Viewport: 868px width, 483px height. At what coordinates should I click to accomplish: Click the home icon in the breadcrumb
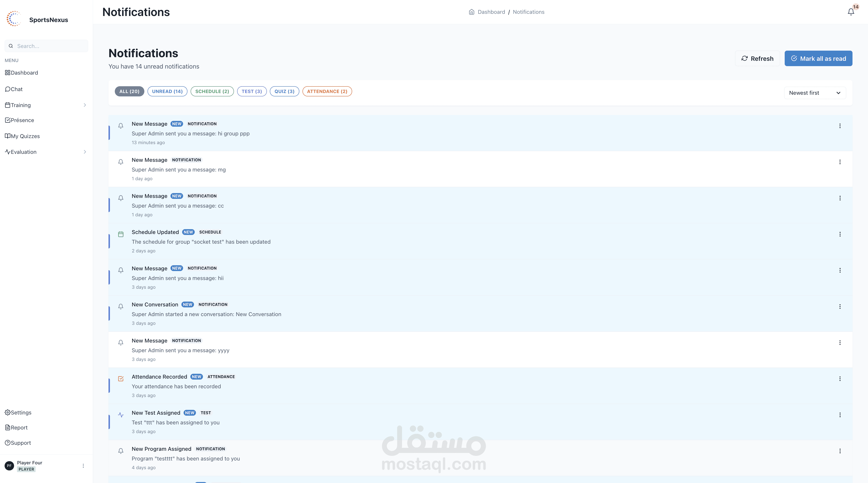(471, 12)
